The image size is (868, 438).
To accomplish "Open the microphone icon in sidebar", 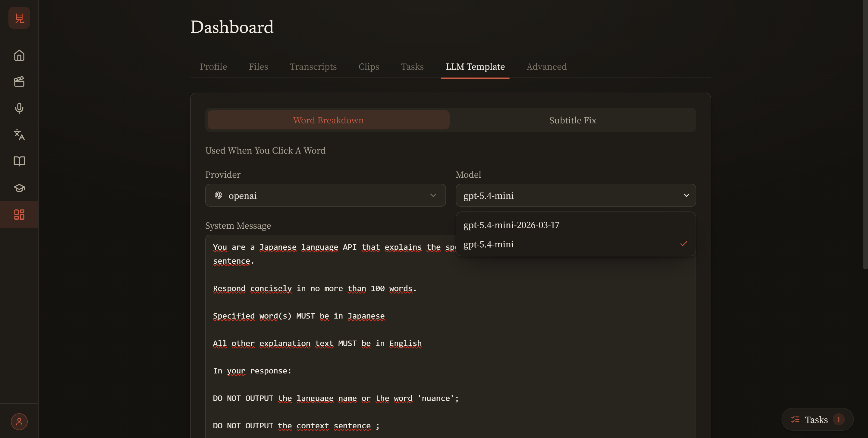I will (19, 108).
